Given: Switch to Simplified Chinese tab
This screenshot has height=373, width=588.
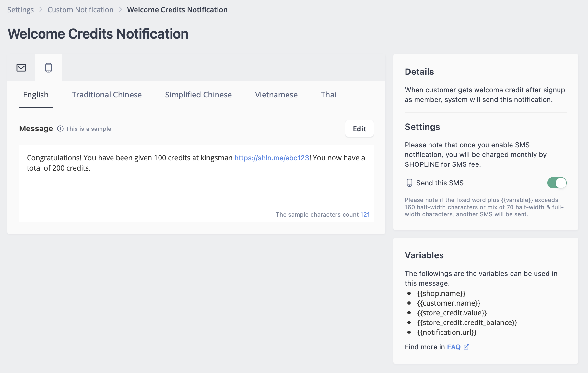Looking at the screenshot, I should pyautogui.click(x=198, y=95).
